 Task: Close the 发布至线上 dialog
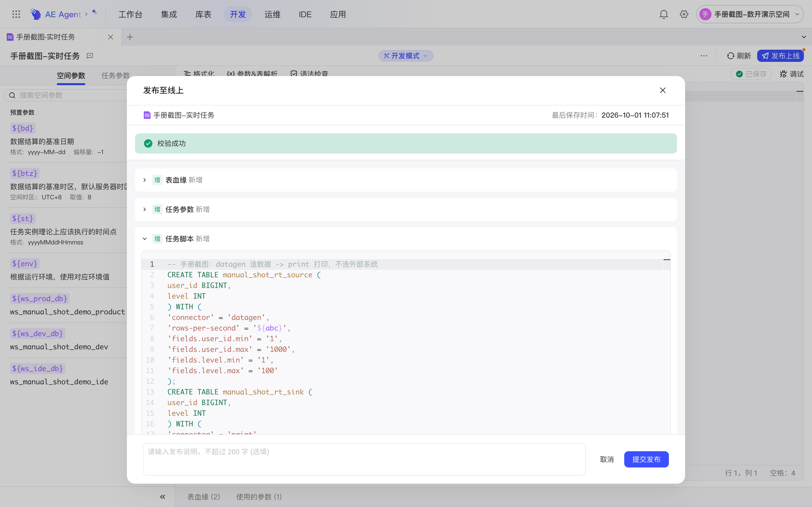pos(662,90)
